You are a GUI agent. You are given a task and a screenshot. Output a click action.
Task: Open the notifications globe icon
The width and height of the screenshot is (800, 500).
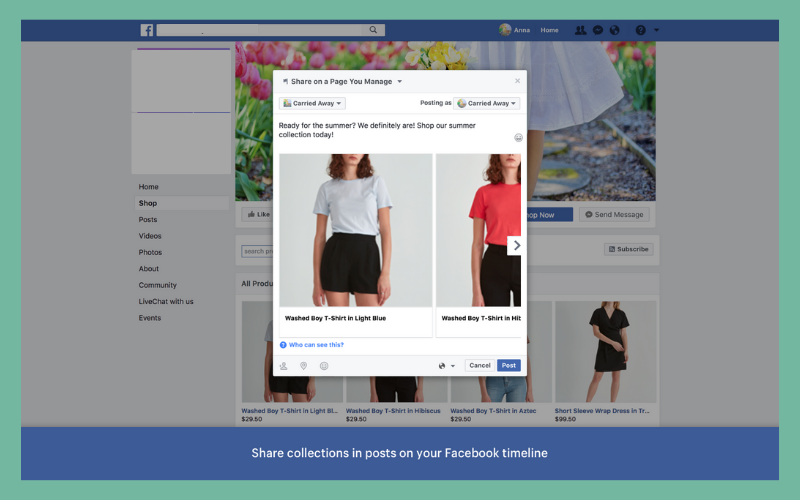click(615, 30)
